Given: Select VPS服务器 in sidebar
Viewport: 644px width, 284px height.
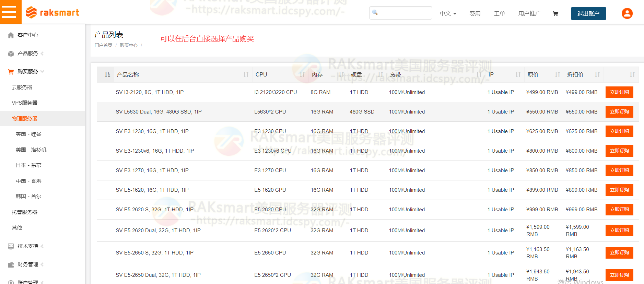Looking at the screenshot, I should pyautogui.click(x=24, y=103).
